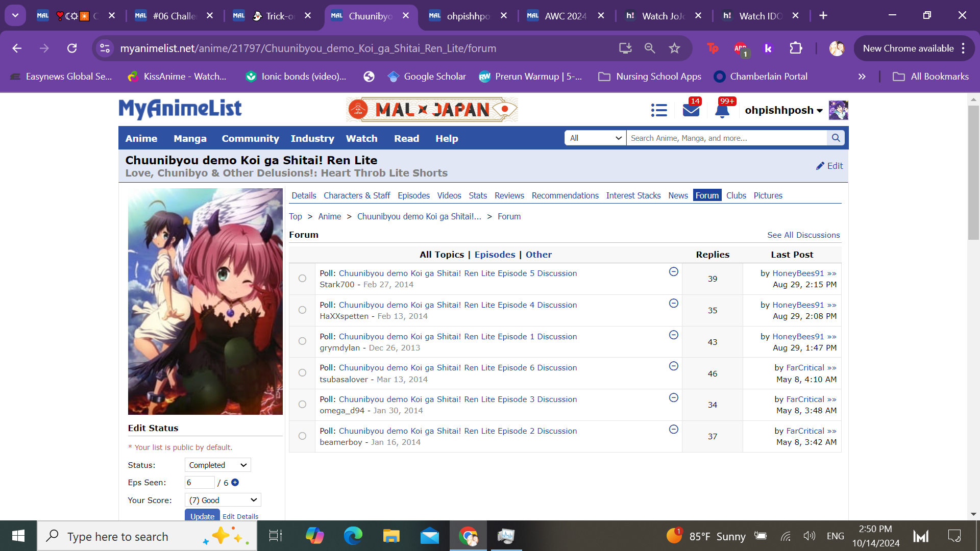Open messages envelope icon with 14 badge
The image size is (980, 551).
click(x=691, y=110)
